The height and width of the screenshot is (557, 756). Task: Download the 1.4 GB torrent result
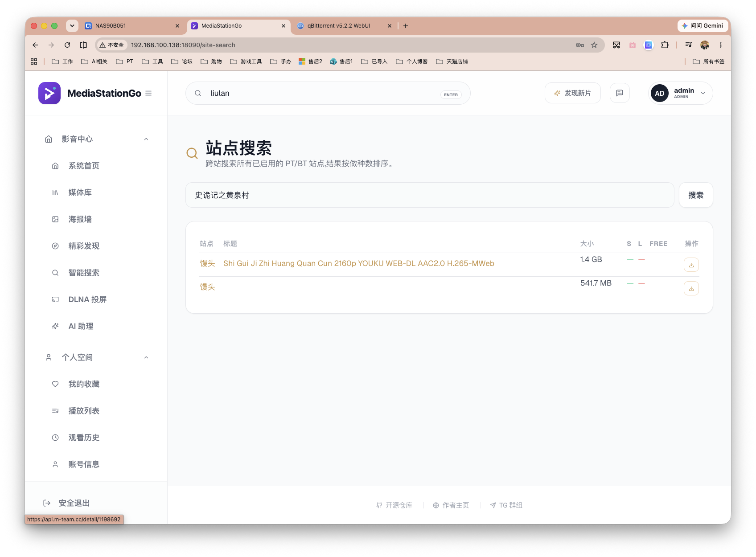pyautogui.click(x=691, y=265)
